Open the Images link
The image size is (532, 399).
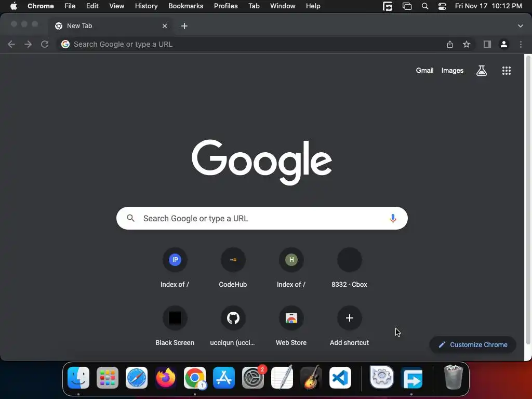tap(453, 71)
